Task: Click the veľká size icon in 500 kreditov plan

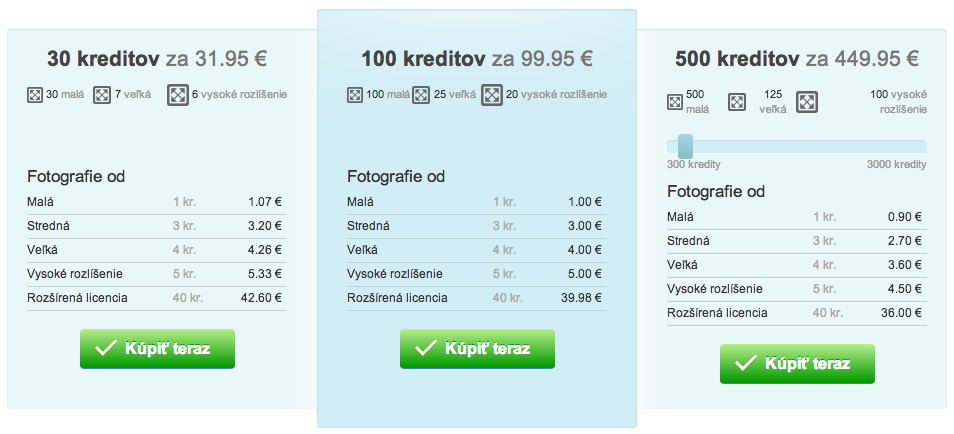Action: point(737,102)
